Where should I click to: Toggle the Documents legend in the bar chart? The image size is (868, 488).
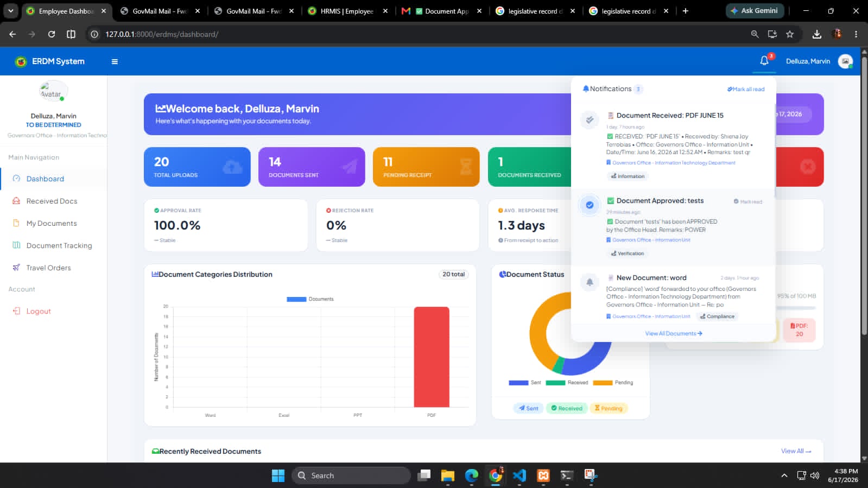[x=310, y=299]
